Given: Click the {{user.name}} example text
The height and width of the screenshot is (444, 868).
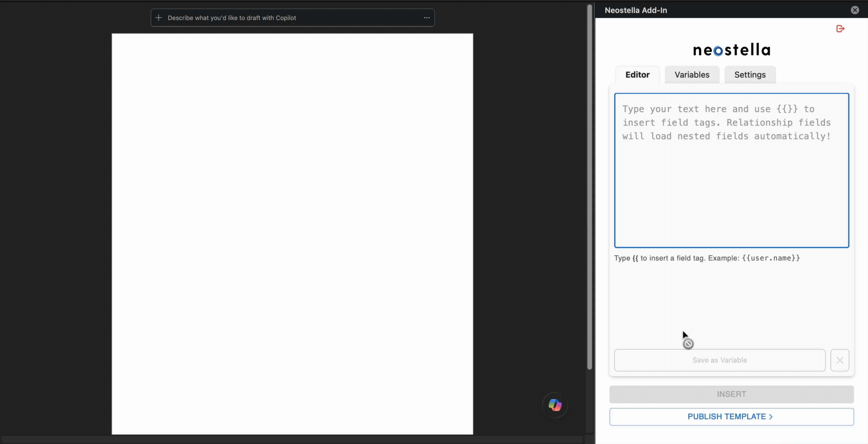Looking at the screenshot, I should click(771, 258).
